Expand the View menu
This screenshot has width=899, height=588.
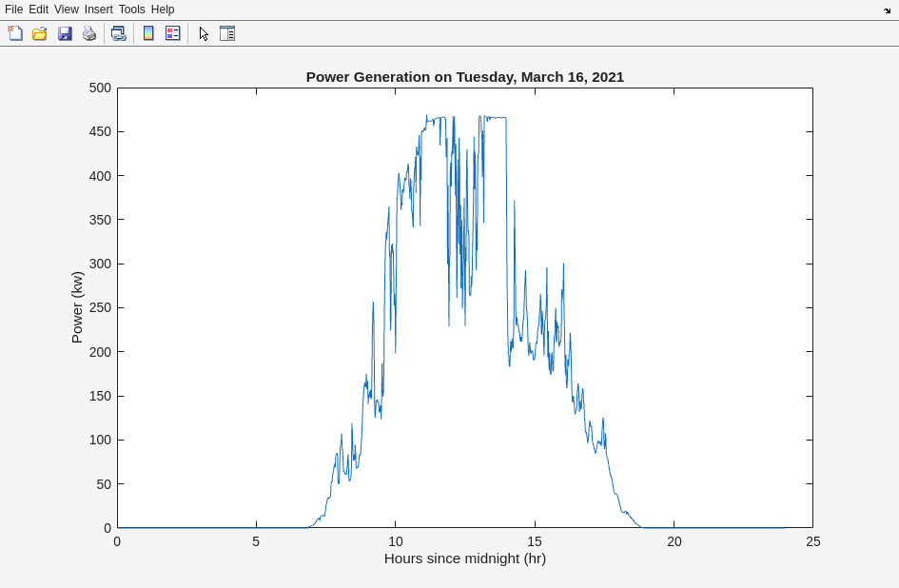tap(67, 10)
